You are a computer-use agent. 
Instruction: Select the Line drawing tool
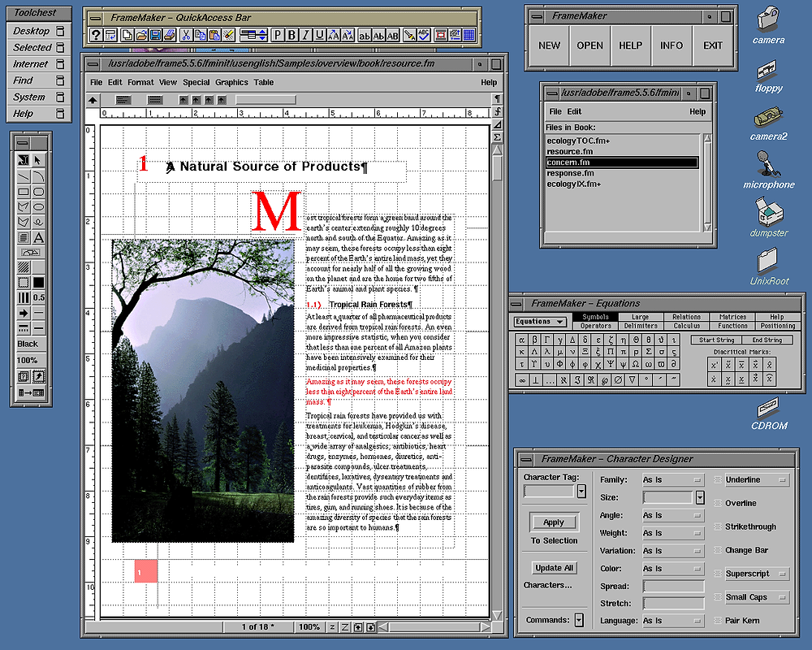coord(24,176)
